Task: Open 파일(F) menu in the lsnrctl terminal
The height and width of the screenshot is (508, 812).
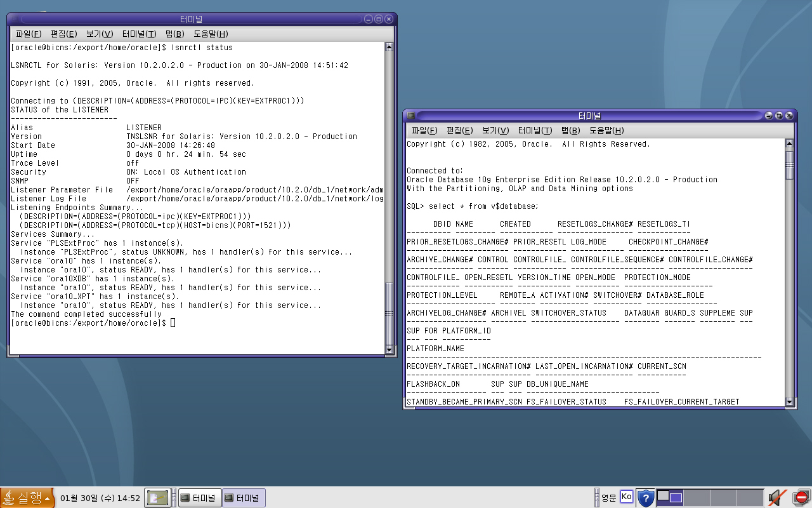Action: point(29,34)
